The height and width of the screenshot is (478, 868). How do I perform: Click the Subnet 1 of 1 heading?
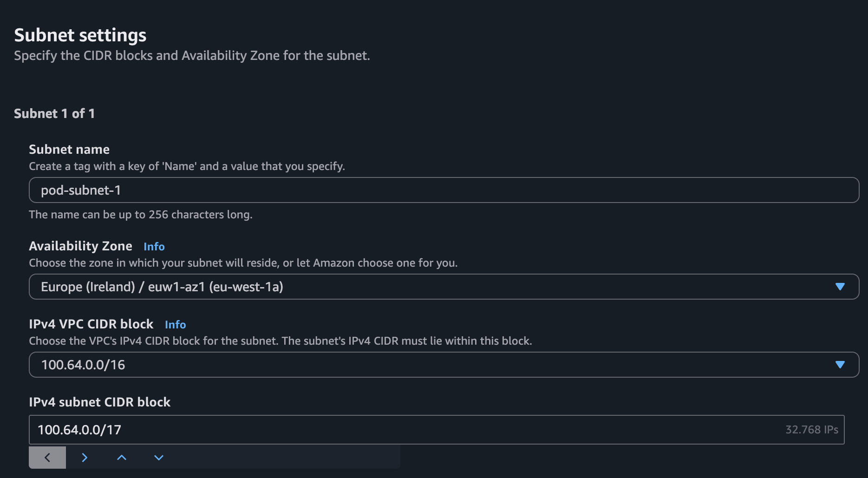click(x=54, y=113)
